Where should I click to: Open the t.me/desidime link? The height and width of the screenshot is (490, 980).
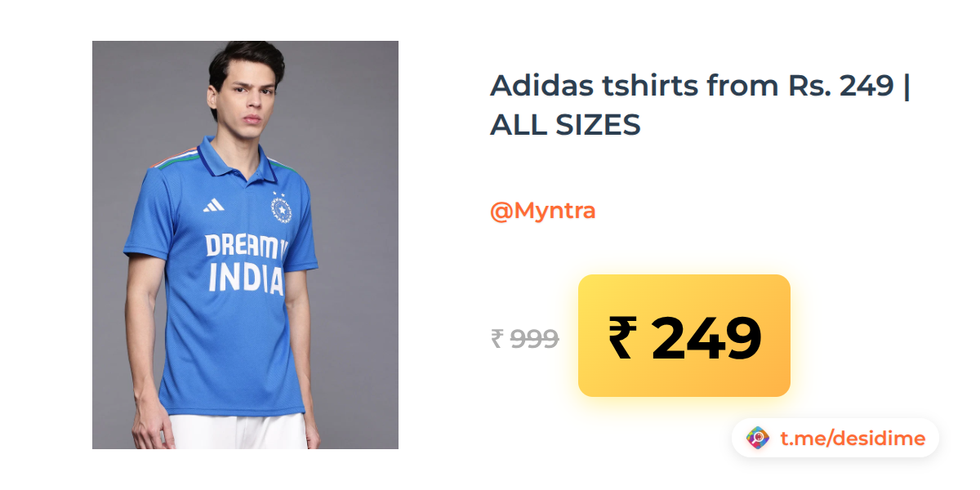pyautogui.click(x=853, y=439)
